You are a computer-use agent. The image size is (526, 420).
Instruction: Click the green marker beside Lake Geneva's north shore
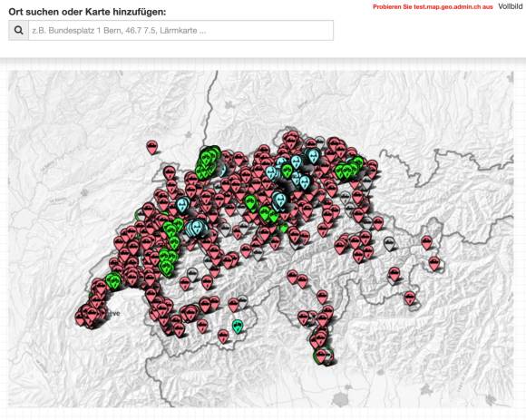(x=113, y=281)
